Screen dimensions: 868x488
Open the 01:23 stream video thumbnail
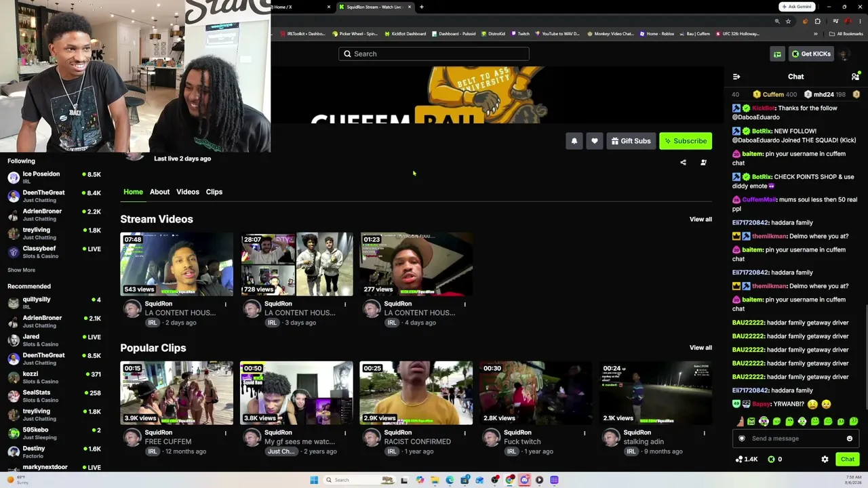(416, 264)
